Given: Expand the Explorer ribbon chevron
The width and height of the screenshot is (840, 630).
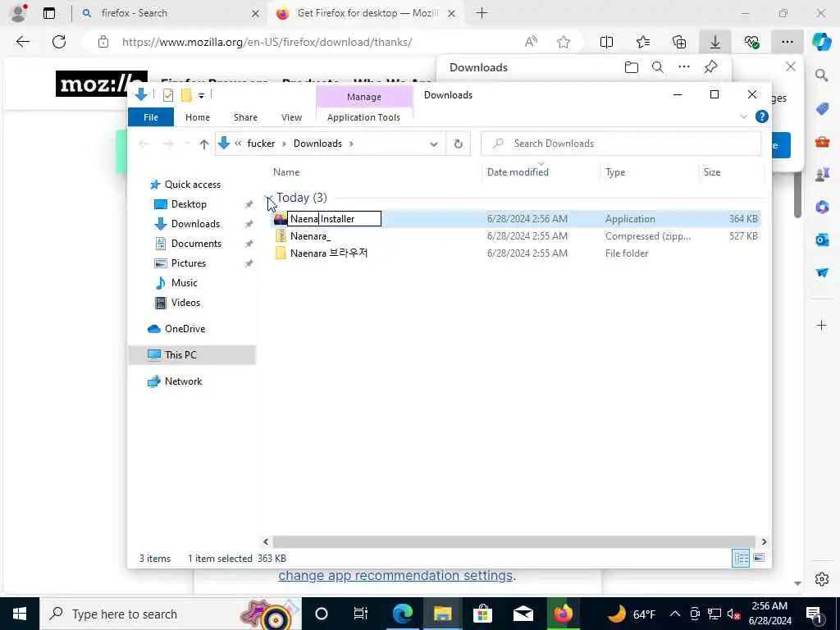Looking at the screenshot, I should pyautogui.click(x=743, y=116).
